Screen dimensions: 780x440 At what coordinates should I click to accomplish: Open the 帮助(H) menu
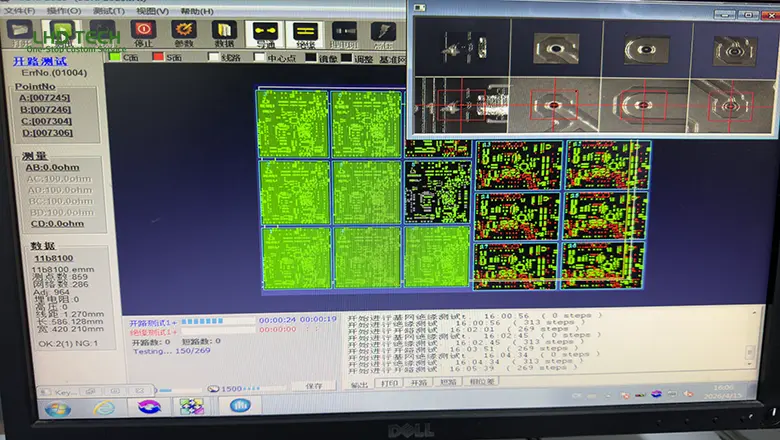click(x=197, y=10)
